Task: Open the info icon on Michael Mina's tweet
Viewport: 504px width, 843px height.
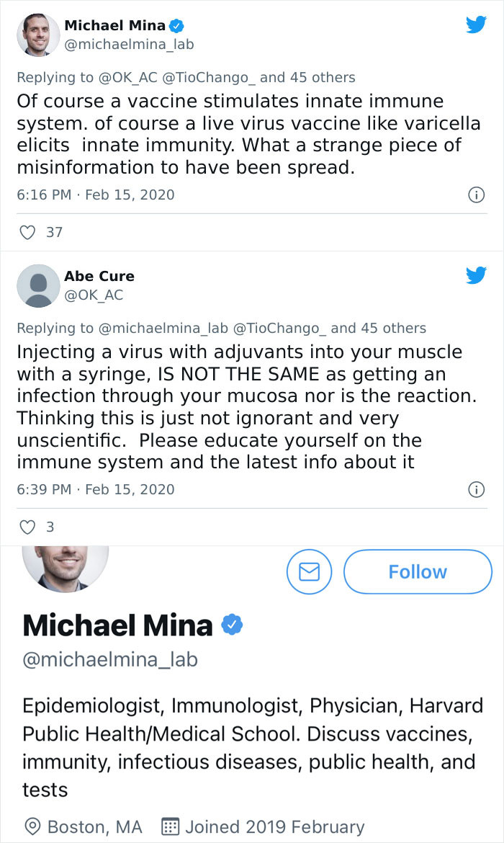Action: coord(476,195)
